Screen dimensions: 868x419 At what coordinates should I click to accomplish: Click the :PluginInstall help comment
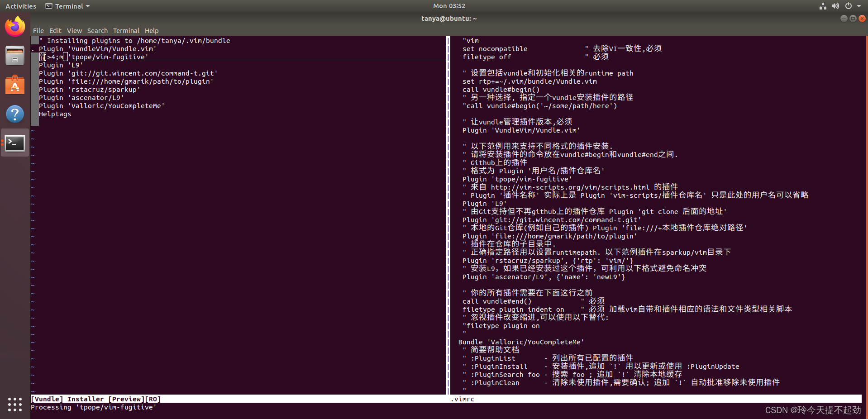(601, 367)
